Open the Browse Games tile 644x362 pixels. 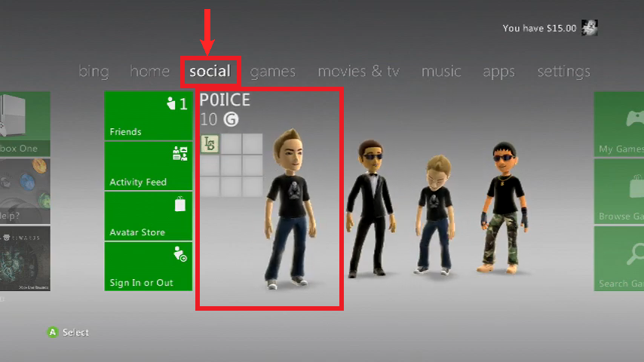619,192
